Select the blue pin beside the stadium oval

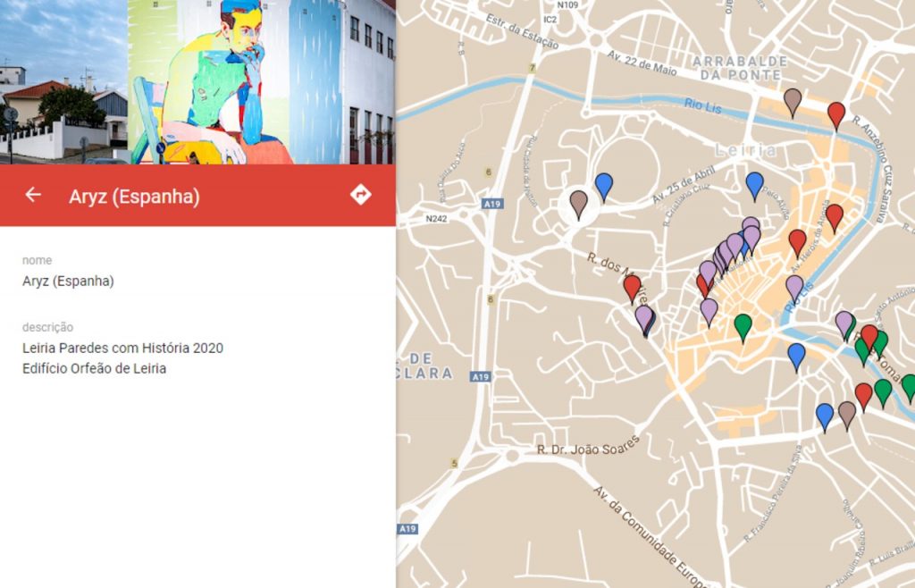pos(604,185)
